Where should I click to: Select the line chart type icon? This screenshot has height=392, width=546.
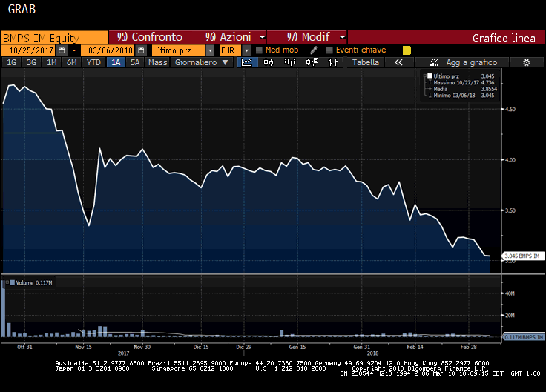pos(247,62)
